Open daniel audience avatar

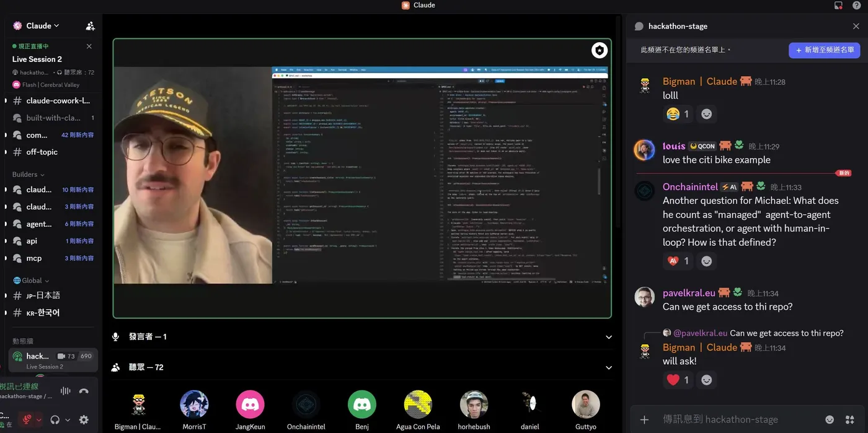click(530, 405)
